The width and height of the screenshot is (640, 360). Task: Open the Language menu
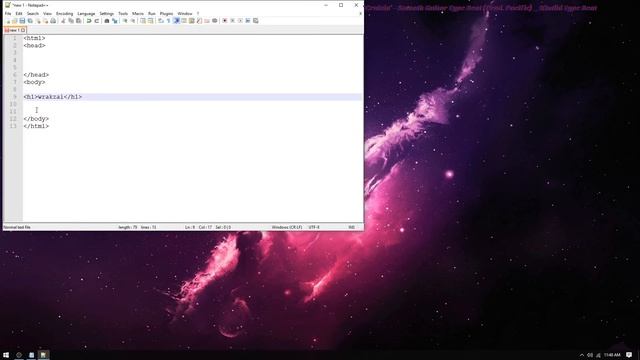pos(86,13)
